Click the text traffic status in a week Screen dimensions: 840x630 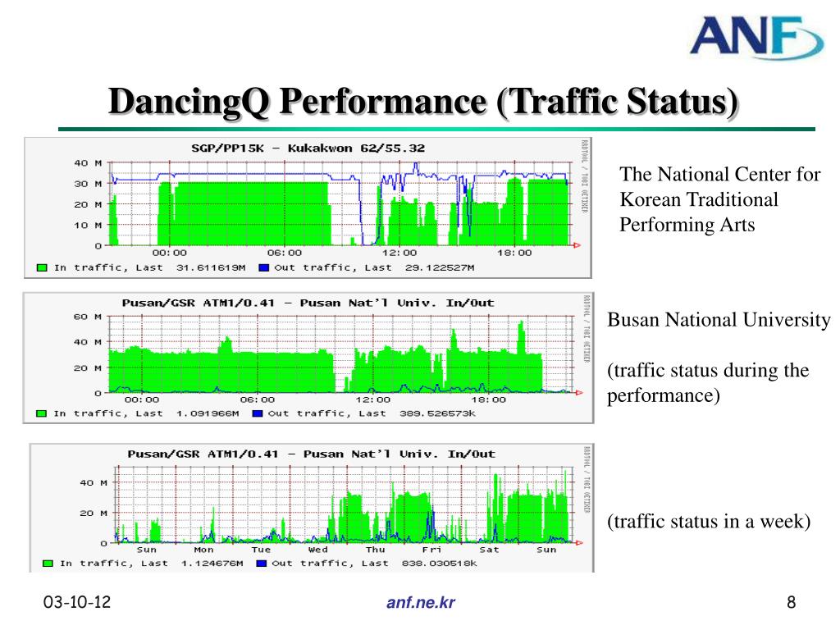click(x=709, y=521)
